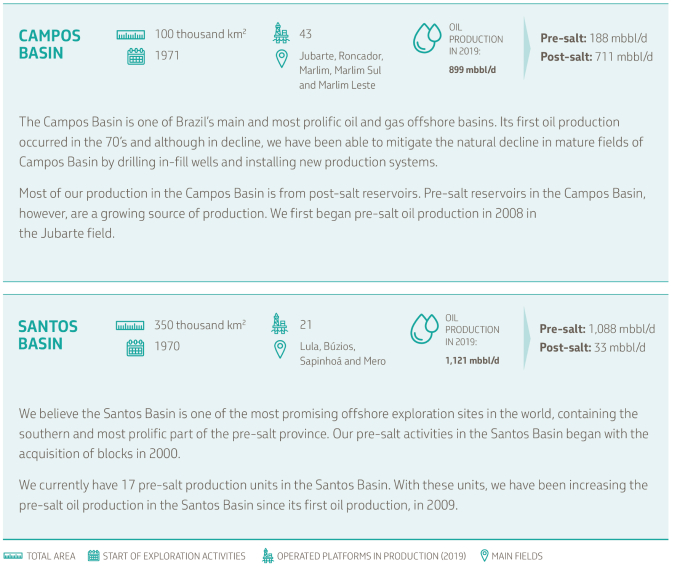Click the Post-salt: 711 mbbl/d value
Image resolution: width=674 pixels, height=569 pixels.
coord(596,57)
